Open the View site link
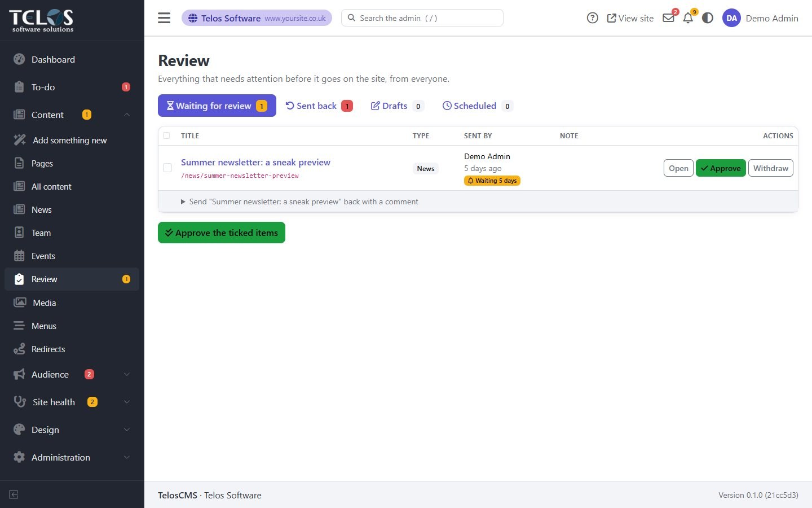This screenshot has height=508, width=812. click(x=630, y=18)
